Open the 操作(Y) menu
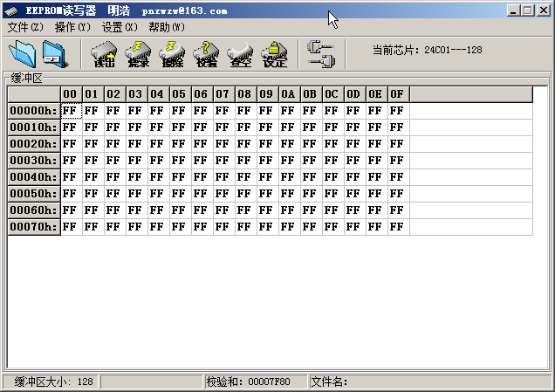 [x=72, y=27]
